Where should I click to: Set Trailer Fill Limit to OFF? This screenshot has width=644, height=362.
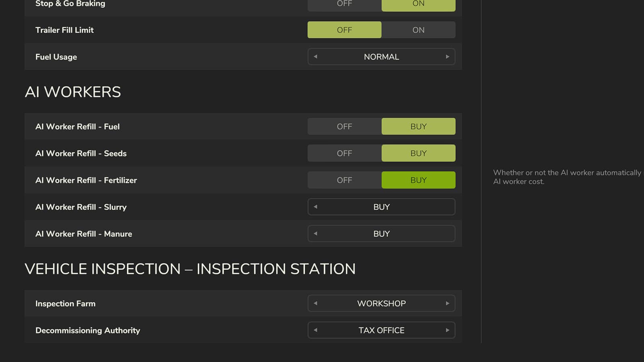pos(345,30)
